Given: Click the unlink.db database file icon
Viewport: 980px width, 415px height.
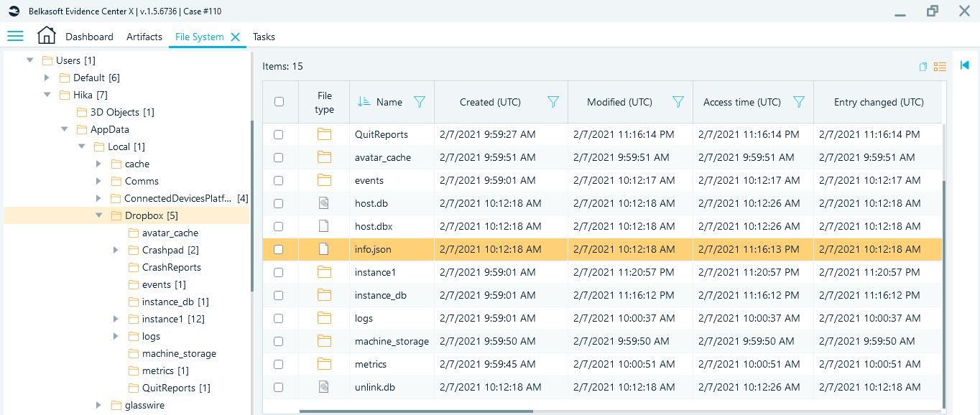Looking at the screenshot, I should [324, 387].
